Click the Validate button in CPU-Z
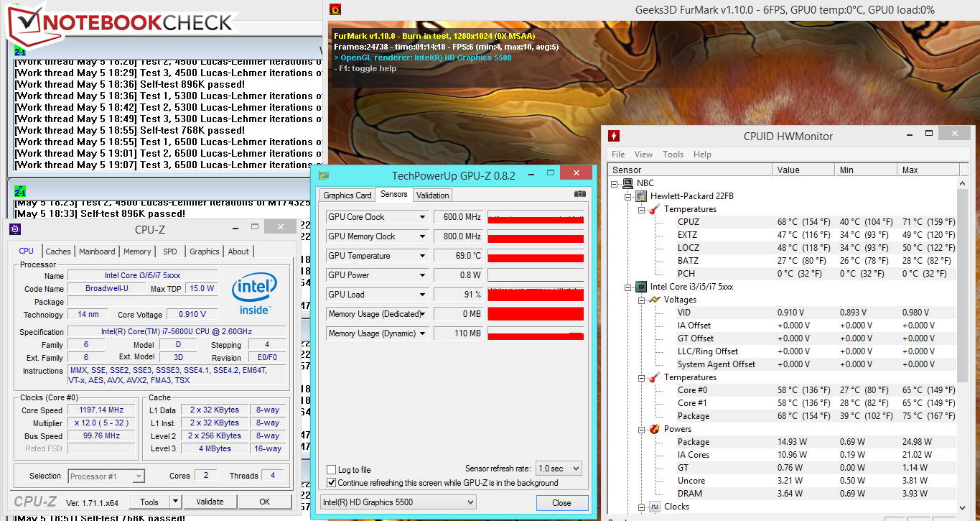 click(x=210, y=502)
